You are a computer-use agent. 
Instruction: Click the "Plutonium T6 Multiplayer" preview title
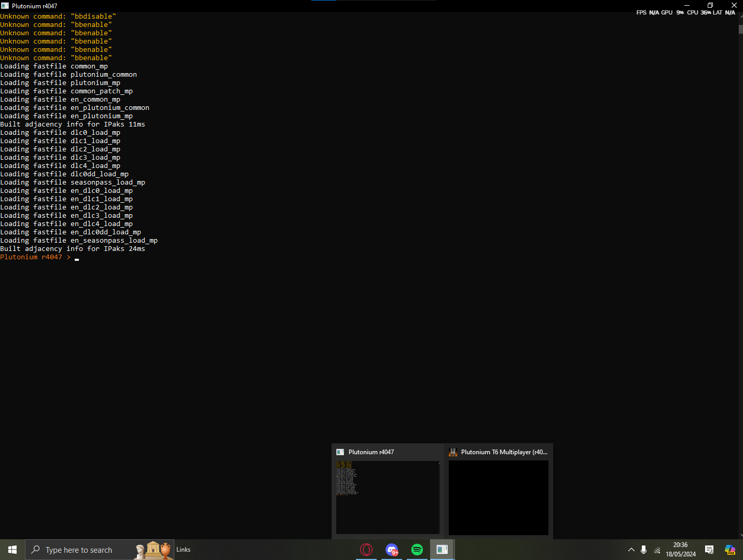504,452
